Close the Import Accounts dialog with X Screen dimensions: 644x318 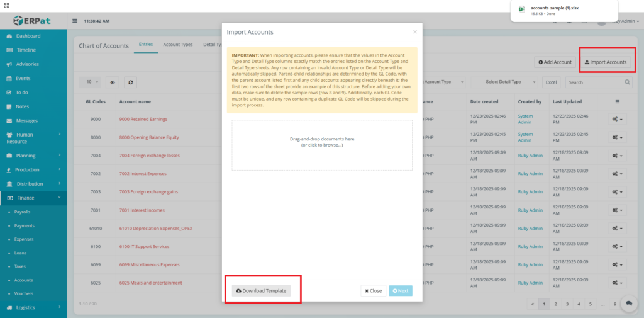(x=415, y=31)
